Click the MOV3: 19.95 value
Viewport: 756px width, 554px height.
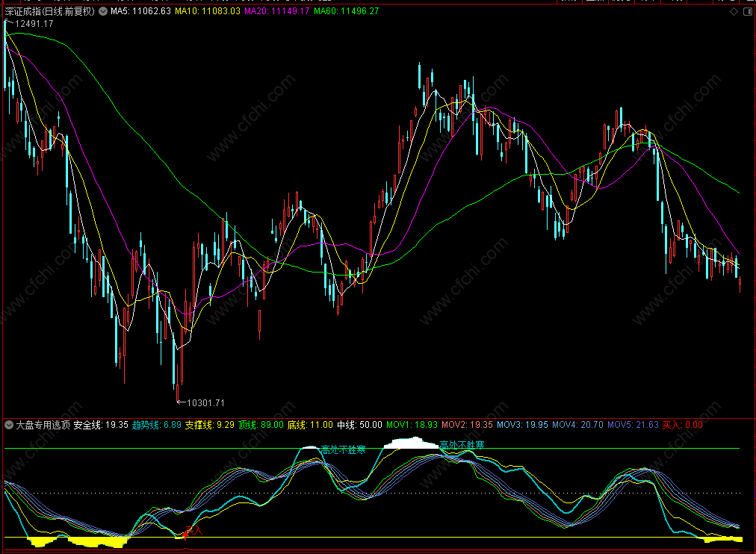pos(522,425)
